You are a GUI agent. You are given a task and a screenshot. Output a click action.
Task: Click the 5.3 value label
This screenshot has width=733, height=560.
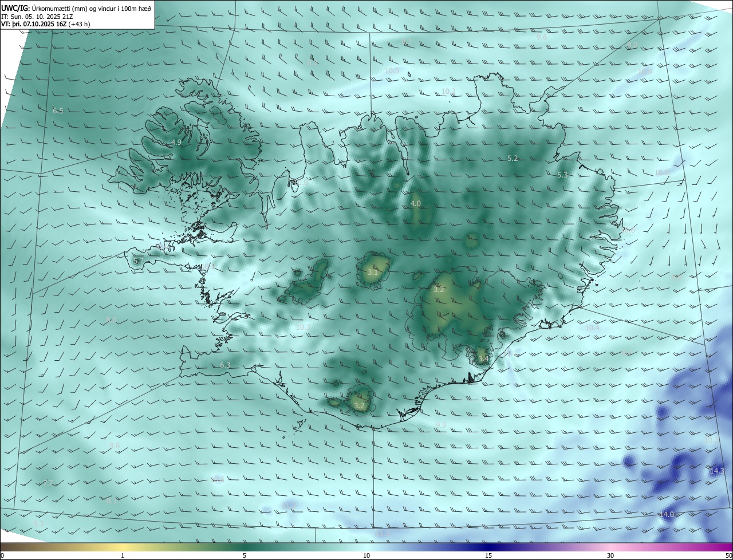(562, 175)
